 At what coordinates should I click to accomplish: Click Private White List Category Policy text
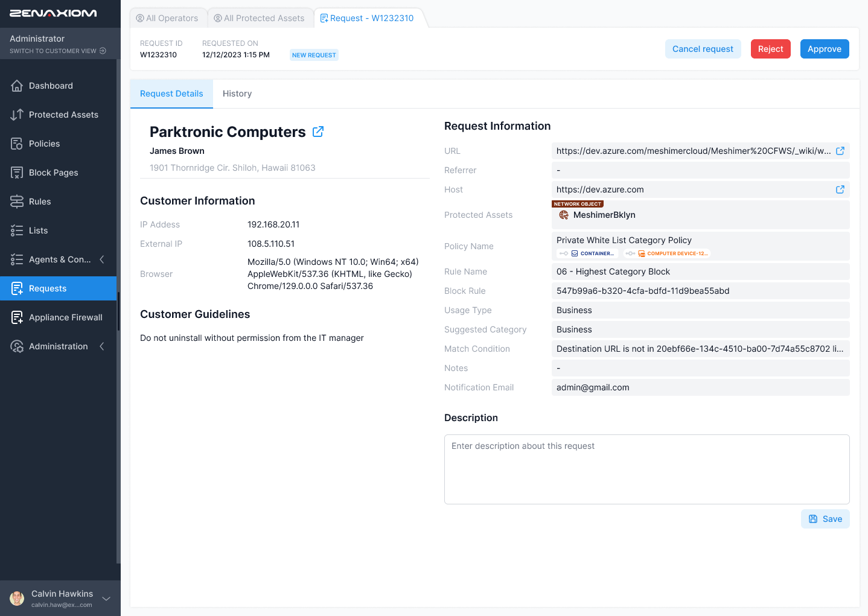click(624, 240)
